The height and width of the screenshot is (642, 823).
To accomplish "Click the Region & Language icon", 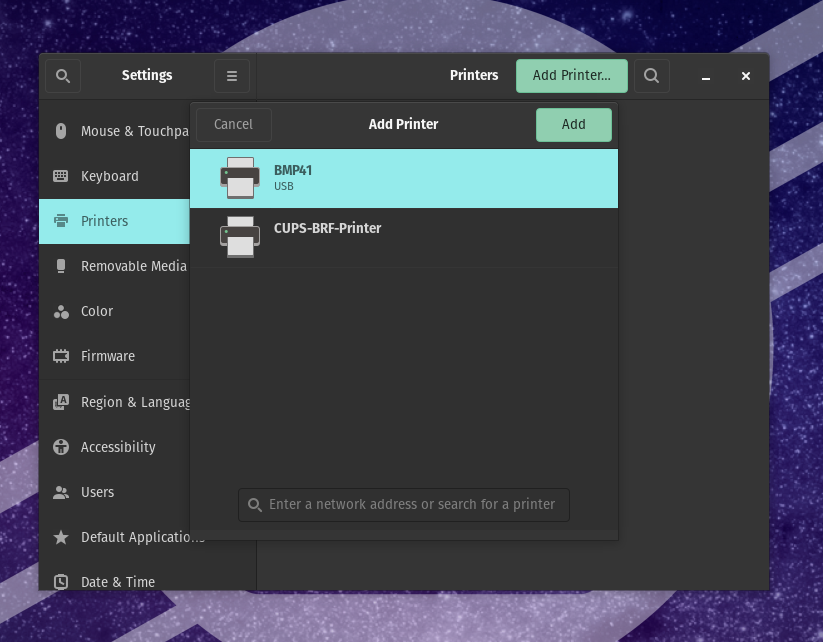I will click(x=61, y=402).
